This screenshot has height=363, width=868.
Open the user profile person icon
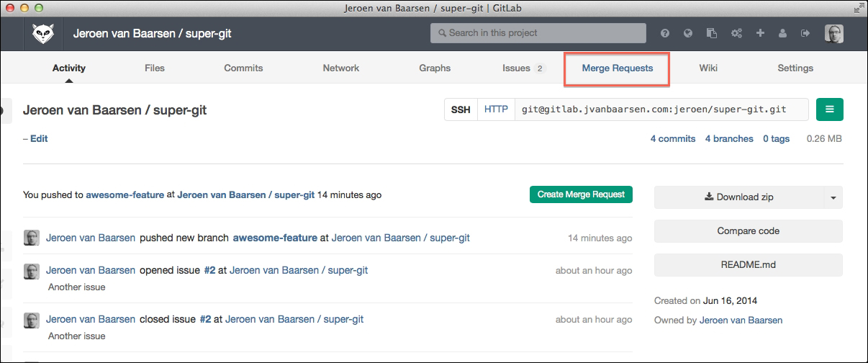pyautogui.click(x=783, y=33)
